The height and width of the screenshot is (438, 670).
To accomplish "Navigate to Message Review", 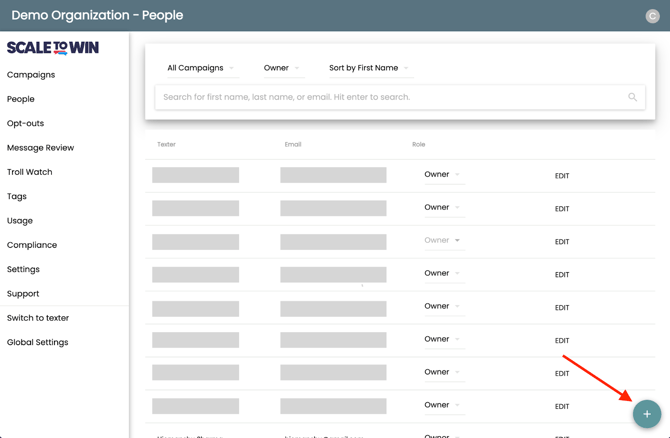I will pos(40,148).
